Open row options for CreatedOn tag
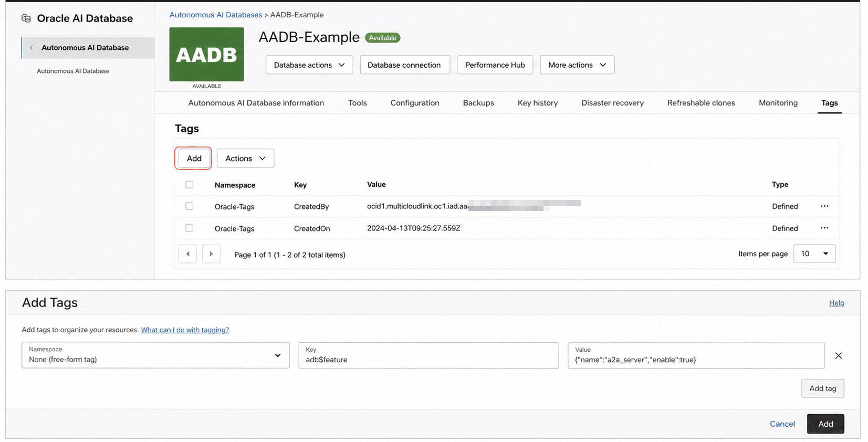868x442 pixels. [x=824, y=228]
